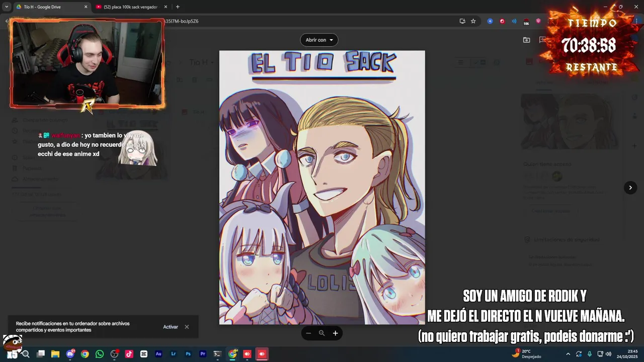Click the blue sound-waves extension icon
644x362 pixels.
click(x=514, y=21)
